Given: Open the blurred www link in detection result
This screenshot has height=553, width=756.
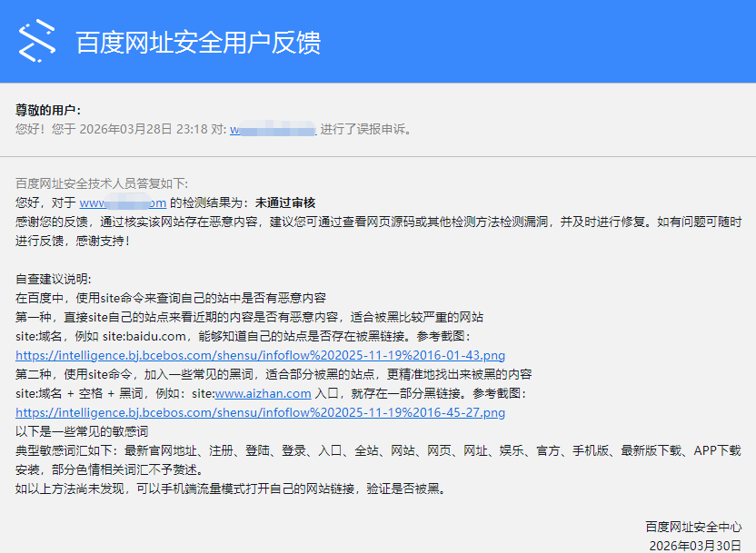Looking at the screenshot, I should pos(123,202).
